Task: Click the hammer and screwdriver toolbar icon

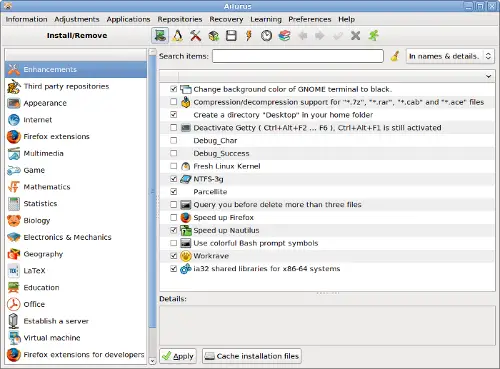Action: [195, 36]
